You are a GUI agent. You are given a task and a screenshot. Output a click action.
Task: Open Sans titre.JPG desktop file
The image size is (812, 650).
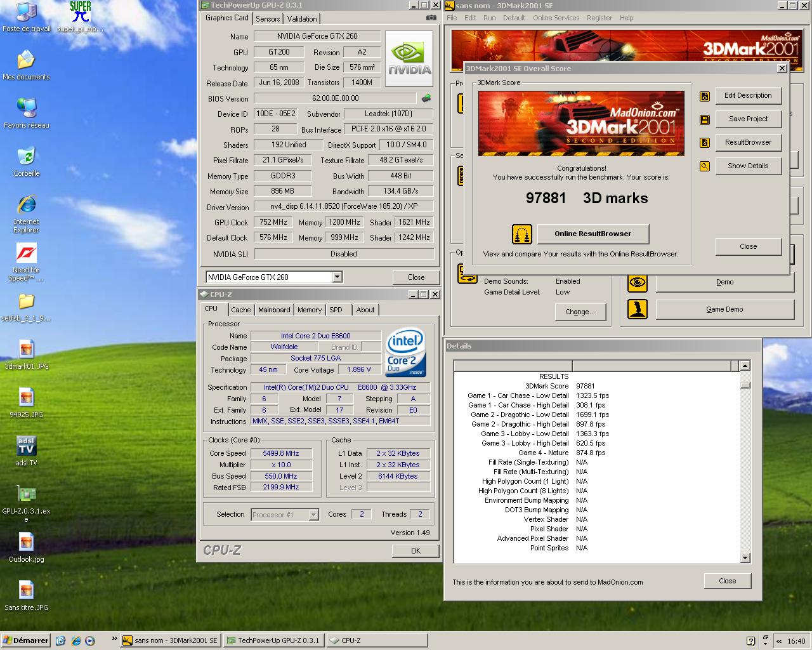click(26, 596)
